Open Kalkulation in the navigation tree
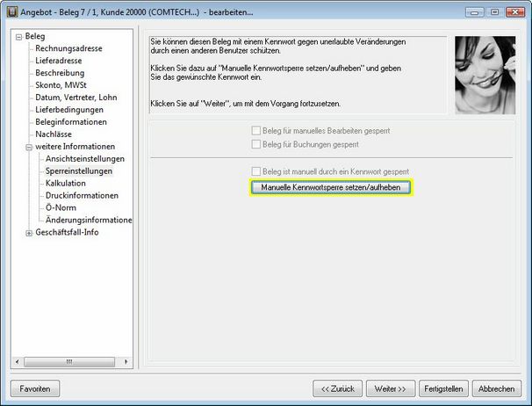 [x=66, y=183]
